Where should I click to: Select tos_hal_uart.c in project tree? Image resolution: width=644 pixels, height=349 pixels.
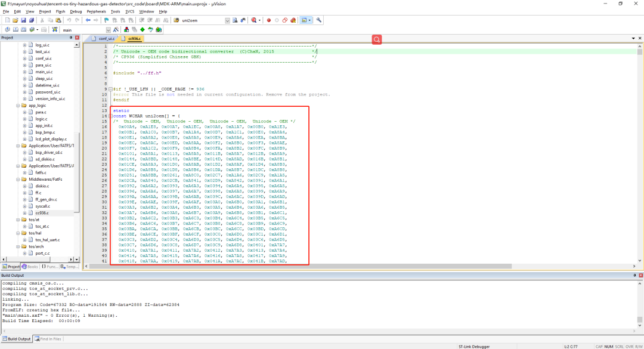[47, 240]
